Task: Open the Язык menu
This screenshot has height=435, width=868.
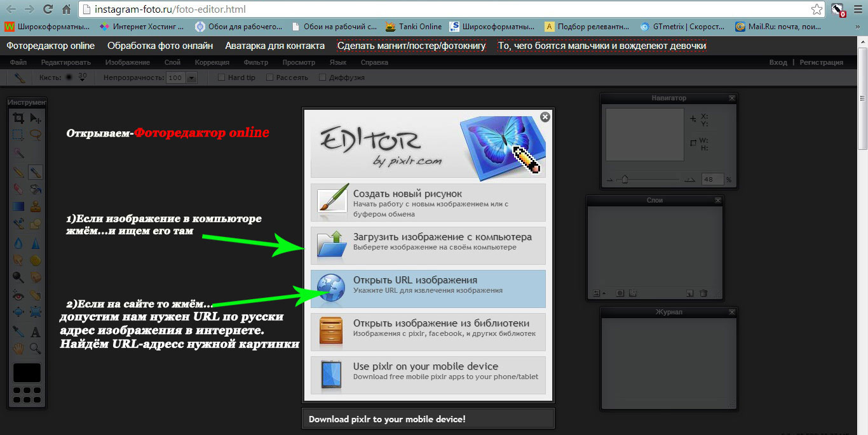Action: [x=338, y=62]
